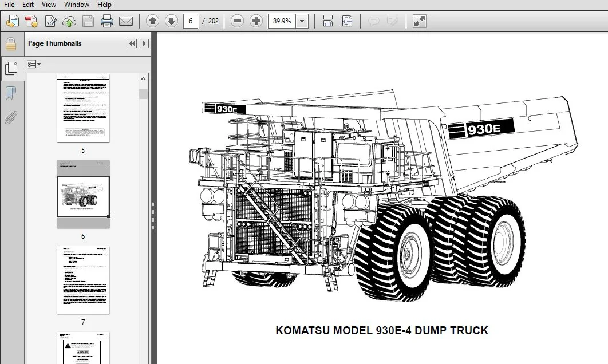Select the page 6 thumbnail
This screenshot has width=608, height=364.
(x=84, y=194)
